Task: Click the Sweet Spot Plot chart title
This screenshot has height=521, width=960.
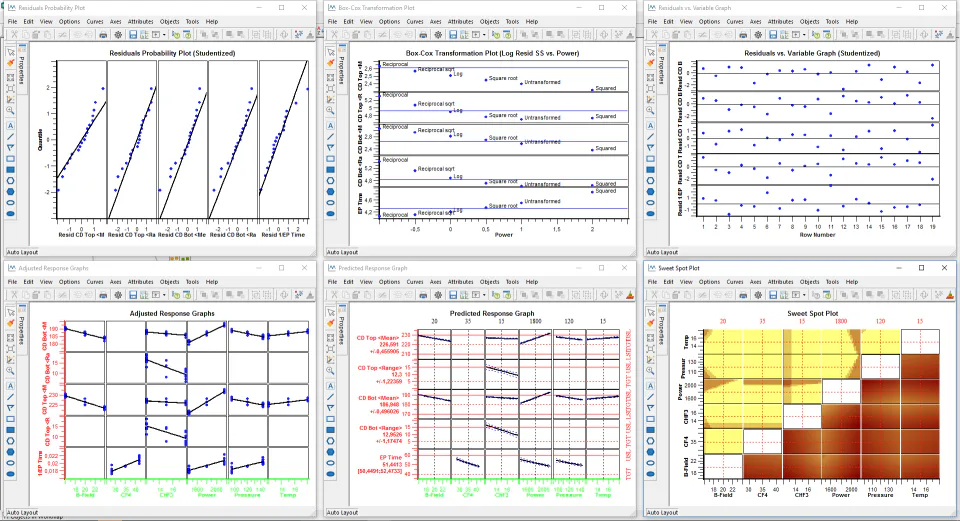Action: tap(812, 313)
